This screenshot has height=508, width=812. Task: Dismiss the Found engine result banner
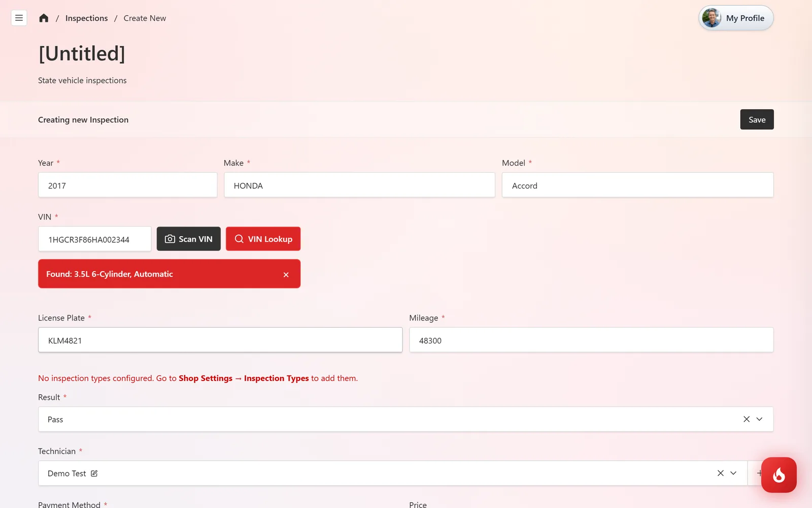(x=286, y=274)
